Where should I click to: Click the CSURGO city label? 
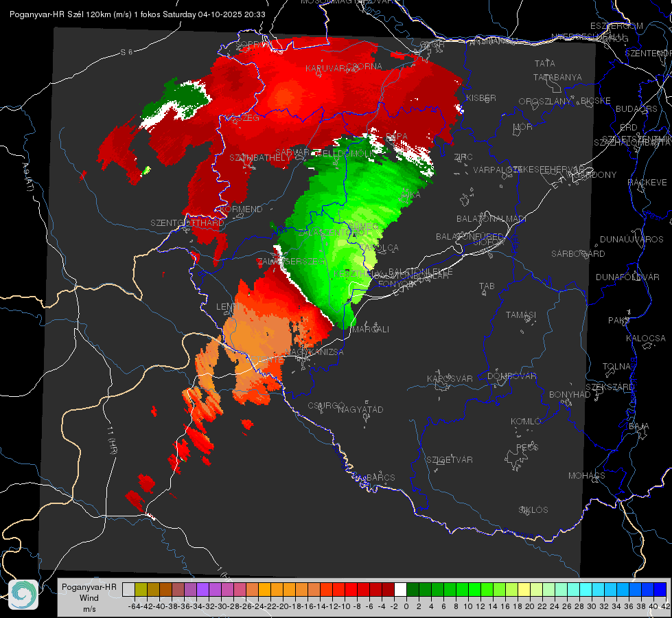[x=326, y=405]
